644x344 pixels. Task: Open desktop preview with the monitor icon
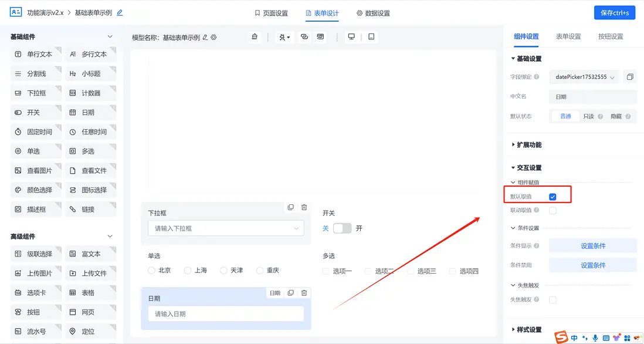tap(351, 36)
